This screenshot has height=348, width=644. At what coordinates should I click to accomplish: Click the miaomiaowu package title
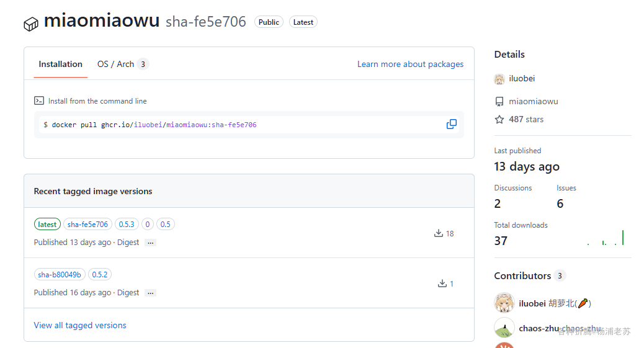(x=102, y=20)
